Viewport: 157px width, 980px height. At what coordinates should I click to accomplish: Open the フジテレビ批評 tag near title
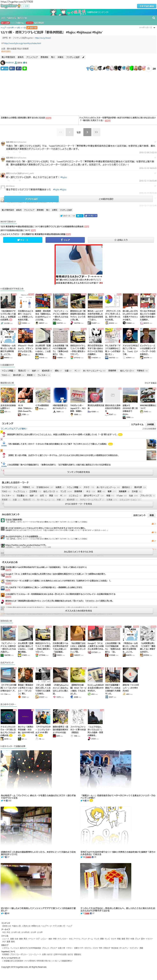73,57
